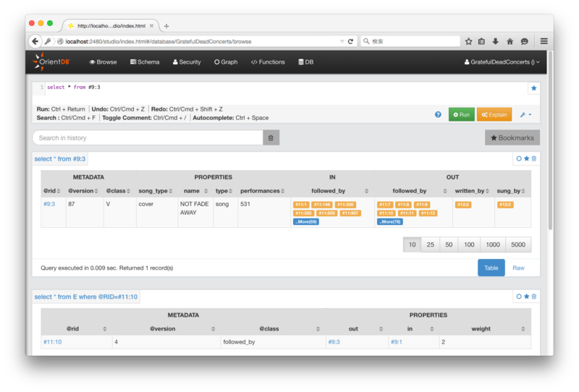Image resolution: width=579 pixels, height=392 pixels.
Task: Reload the page in browser toolbar
Action: coord(350,41)
